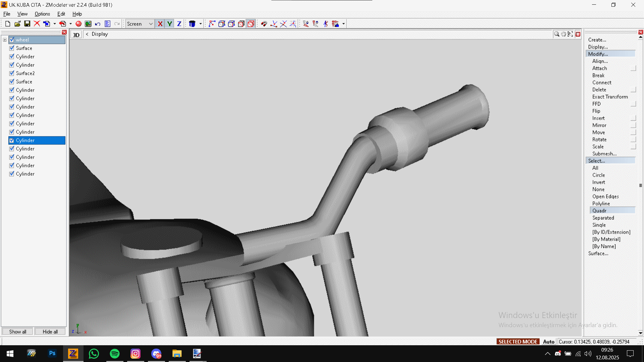Viewport: 644px width, 362px height.
Task: Uncheck the highlighted Cylinder checkbox
Action: (x=12, y=140)
